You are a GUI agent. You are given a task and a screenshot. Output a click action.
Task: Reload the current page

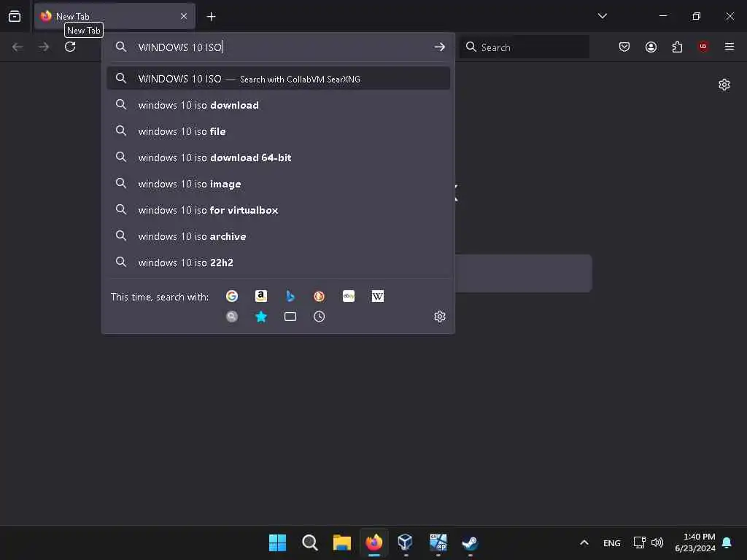pos(70,47)
